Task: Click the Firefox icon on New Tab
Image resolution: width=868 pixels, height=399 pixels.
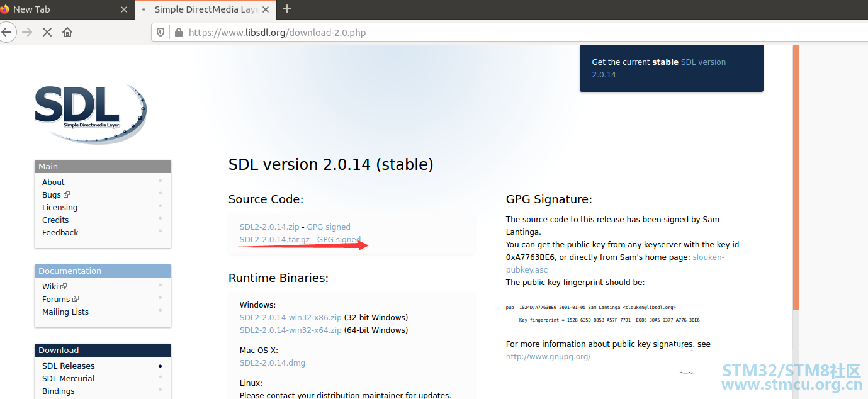Action: coord(5,9)
